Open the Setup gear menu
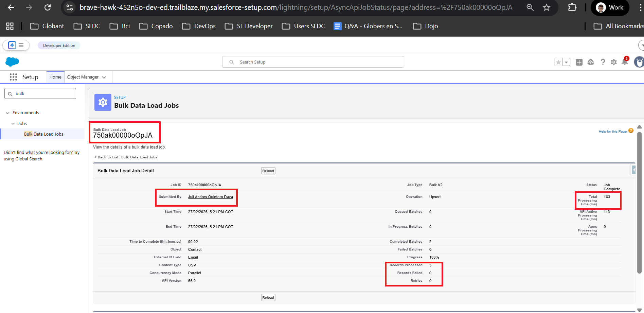 pyautogui.click(x=613, y=62)
